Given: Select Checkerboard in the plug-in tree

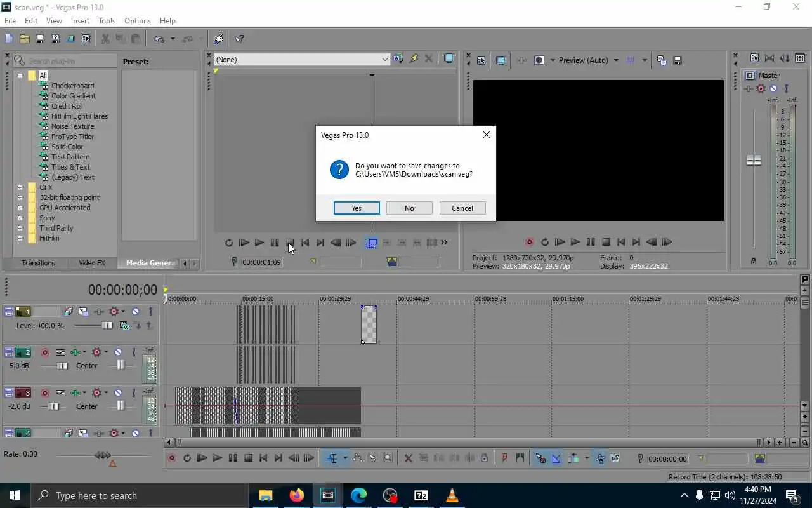Looking at the screenshot, I should pyautogui.click(x=72, y=86).
